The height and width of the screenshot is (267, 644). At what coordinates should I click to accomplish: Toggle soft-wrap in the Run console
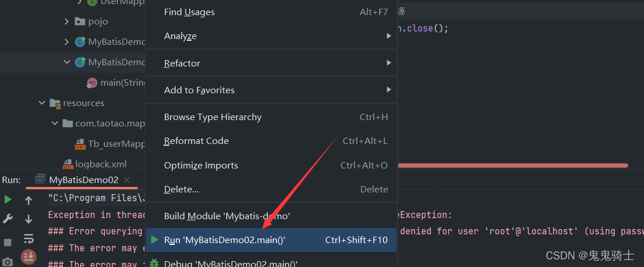coord(29,238)
